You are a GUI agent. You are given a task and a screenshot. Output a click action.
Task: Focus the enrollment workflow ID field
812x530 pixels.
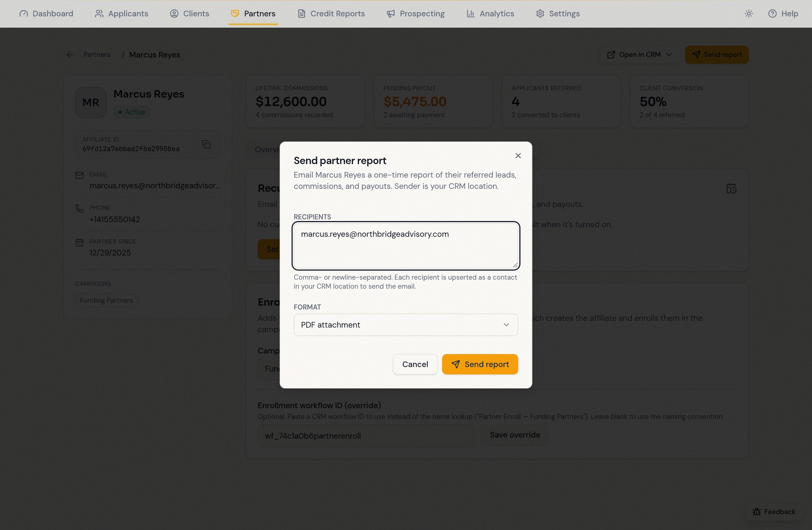click(x=365, y=436)
